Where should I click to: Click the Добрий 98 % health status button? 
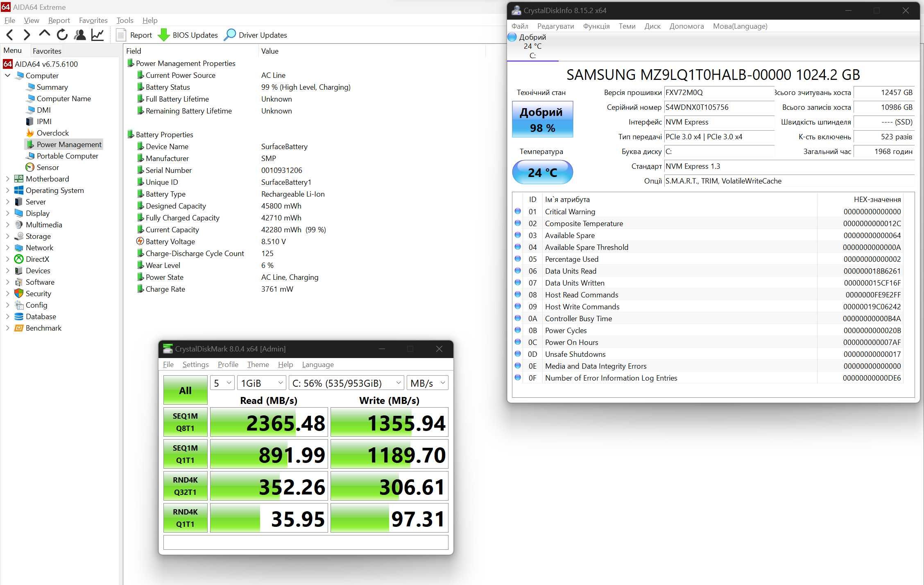[542, 119]
